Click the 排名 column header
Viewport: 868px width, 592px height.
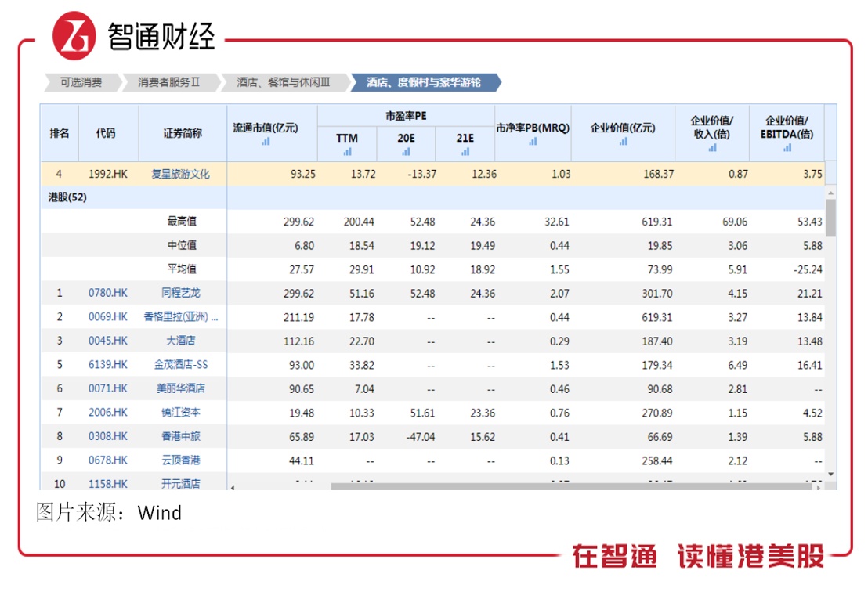(60, 133)
